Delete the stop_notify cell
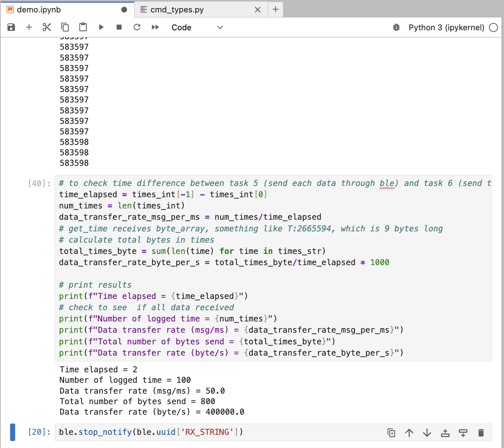This screenshot has height=448, width=504. click(481, 433)
